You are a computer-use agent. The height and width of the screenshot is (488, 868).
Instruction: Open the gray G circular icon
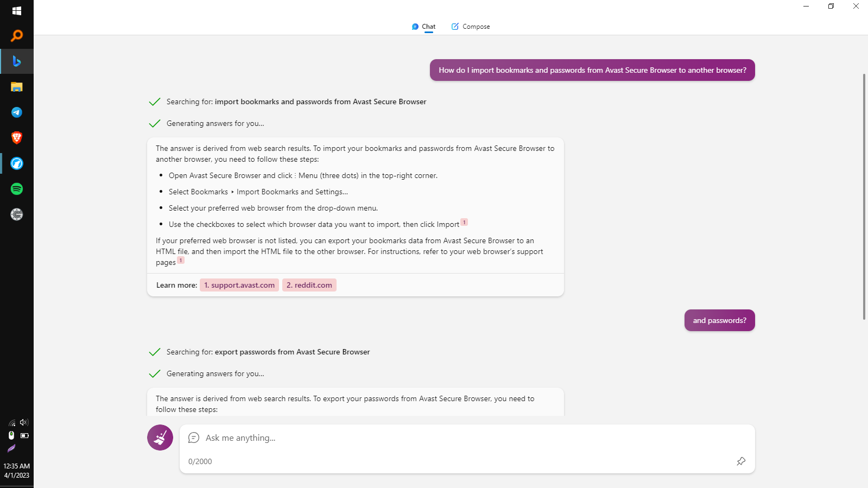[17, 214]
